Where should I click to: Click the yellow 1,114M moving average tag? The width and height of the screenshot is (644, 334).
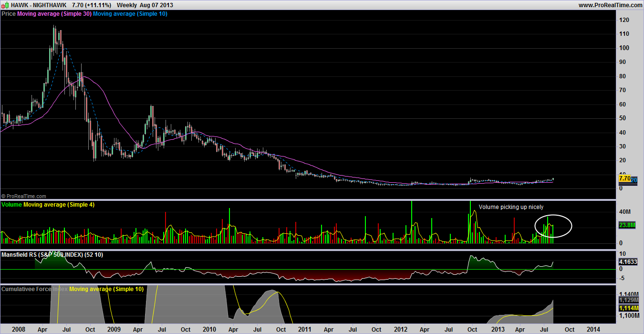click(627, 309)
